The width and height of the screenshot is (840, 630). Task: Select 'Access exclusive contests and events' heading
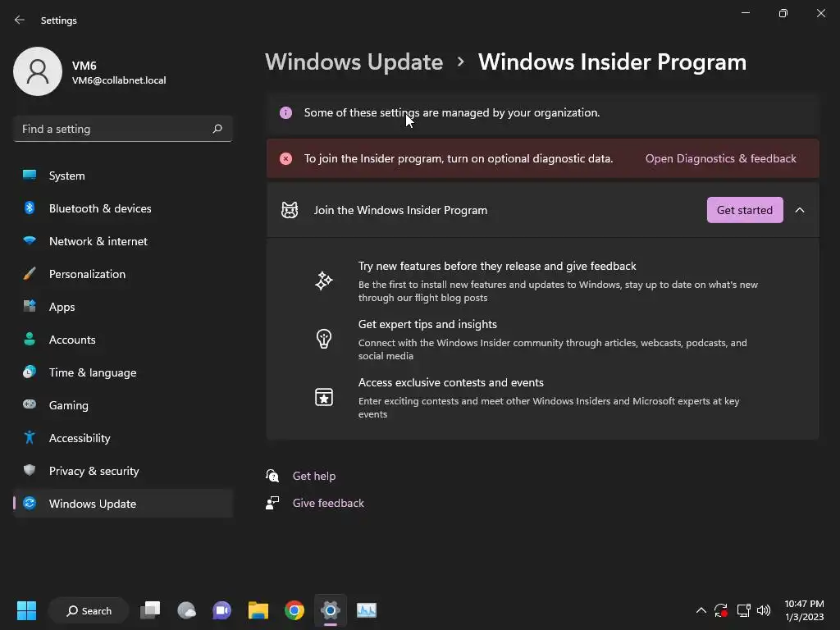coord(451,382)
